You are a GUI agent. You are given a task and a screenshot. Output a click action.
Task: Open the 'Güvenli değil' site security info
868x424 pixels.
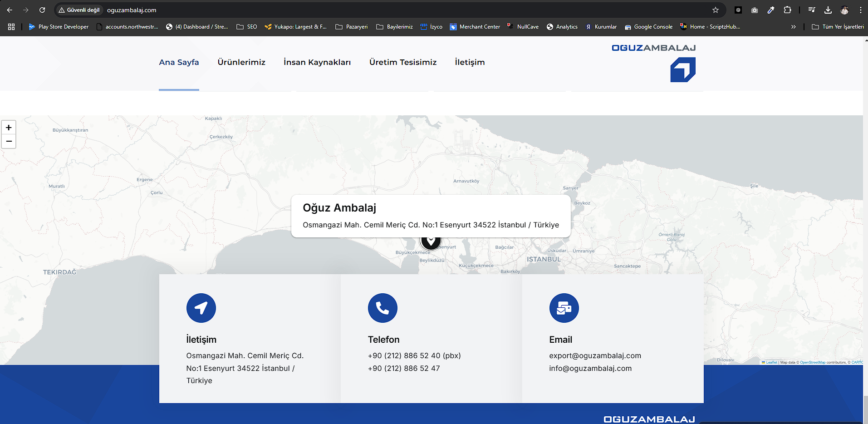point(79,10)
